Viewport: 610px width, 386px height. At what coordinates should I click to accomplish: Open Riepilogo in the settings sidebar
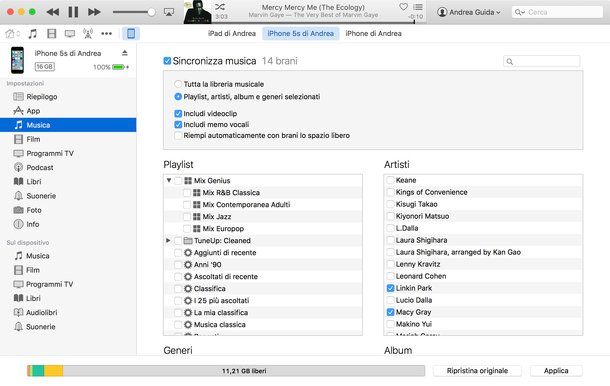point(68,96)
